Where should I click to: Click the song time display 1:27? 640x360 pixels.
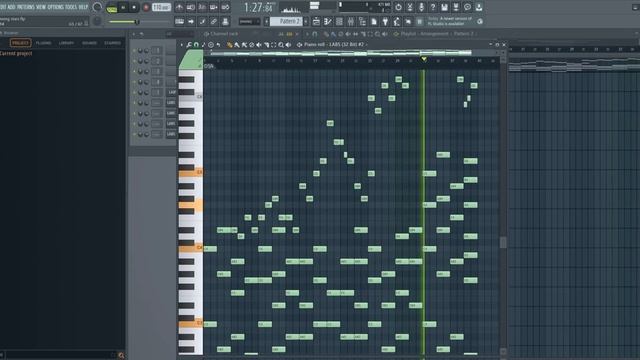[x=259, y=7]
